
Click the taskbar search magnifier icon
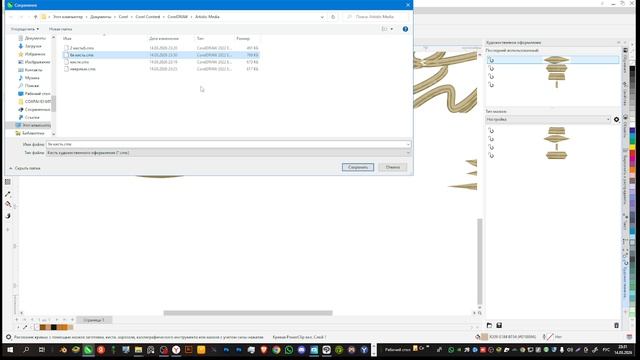tap(26, 350)
